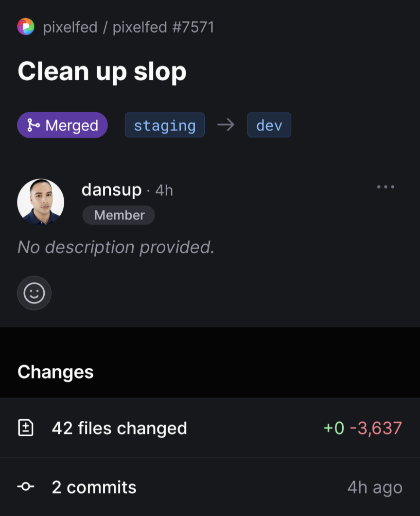View the +0 -3,637 diff stats
This screenshot has width=420, height=516.
[x=363, y=428]
